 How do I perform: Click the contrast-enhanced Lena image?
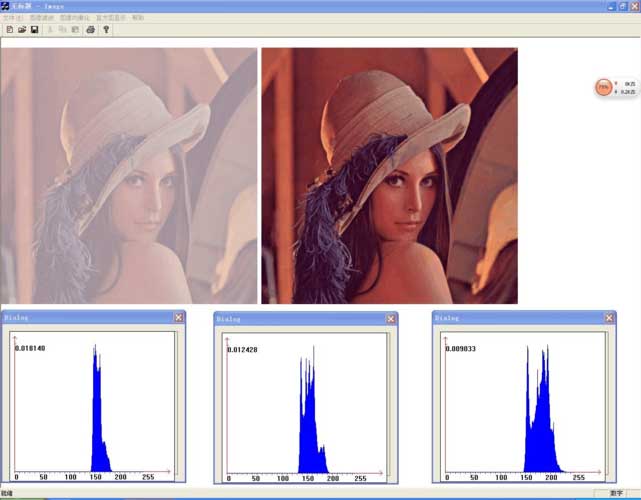click(390, 176)
